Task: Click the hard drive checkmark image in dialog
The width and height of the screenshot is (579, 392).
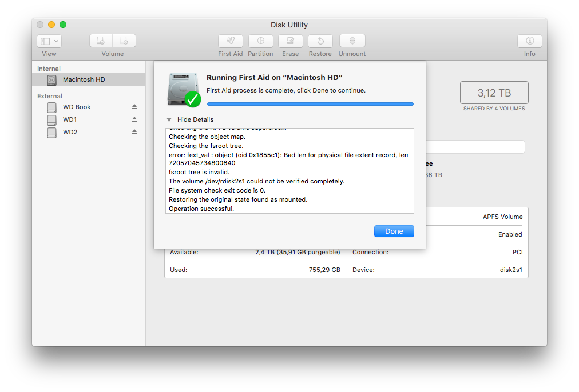Action: (x=184, y=90)
